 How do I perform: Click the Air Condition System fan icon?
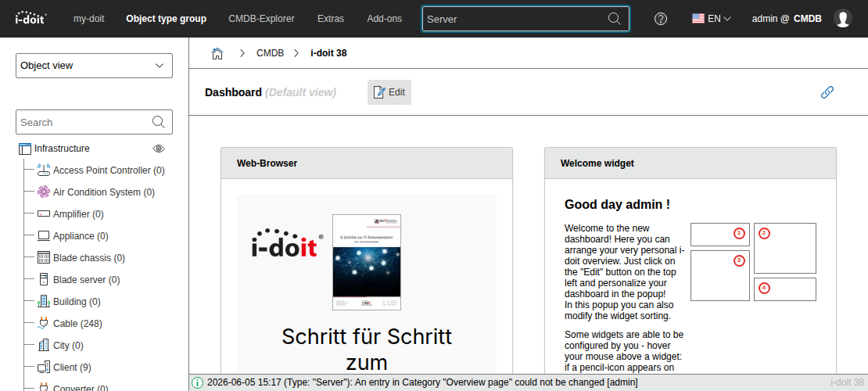tap(44, 192)
